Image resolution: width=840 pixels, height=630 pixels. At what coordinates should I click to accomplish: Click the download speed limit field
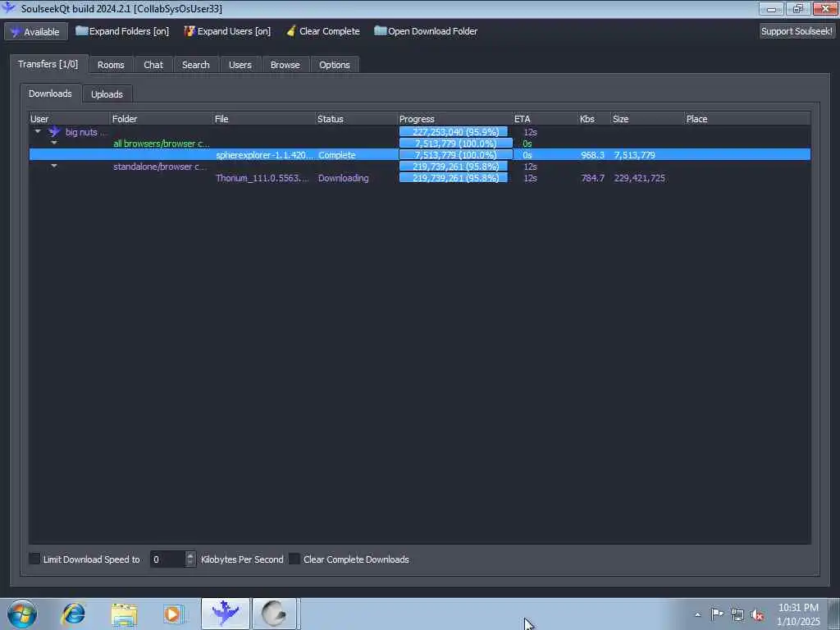click(167, 559)
